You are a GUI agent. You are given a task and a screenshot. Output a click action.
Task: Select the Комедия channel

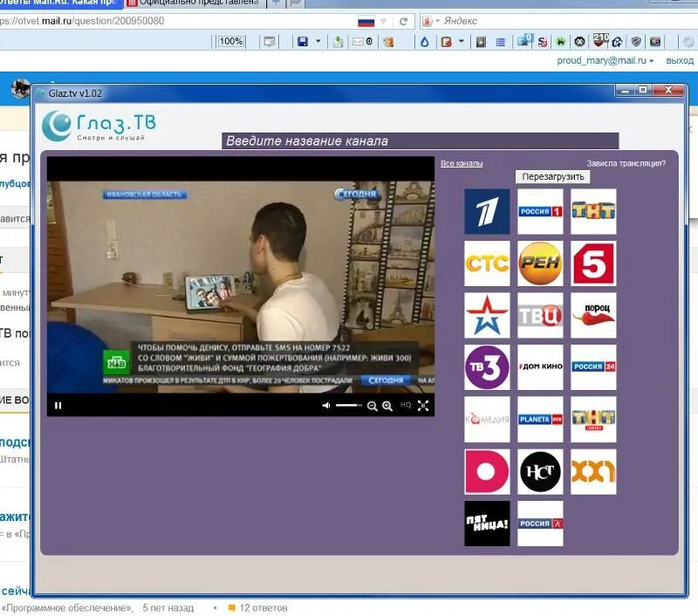487,420
